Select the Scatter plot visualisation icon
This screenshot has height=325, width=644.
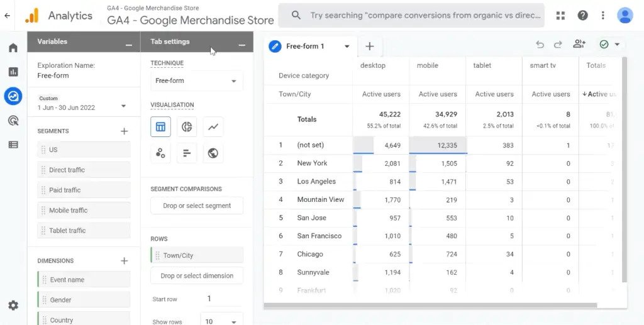coord(160,153)
